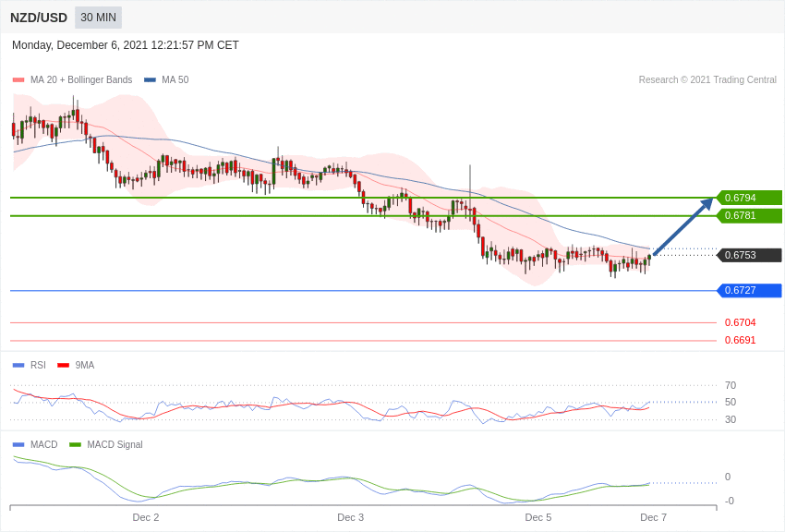Select the MA 20 + Bollinger Bands legend label
The image size is (785, 532).
(x=81, y=79)
